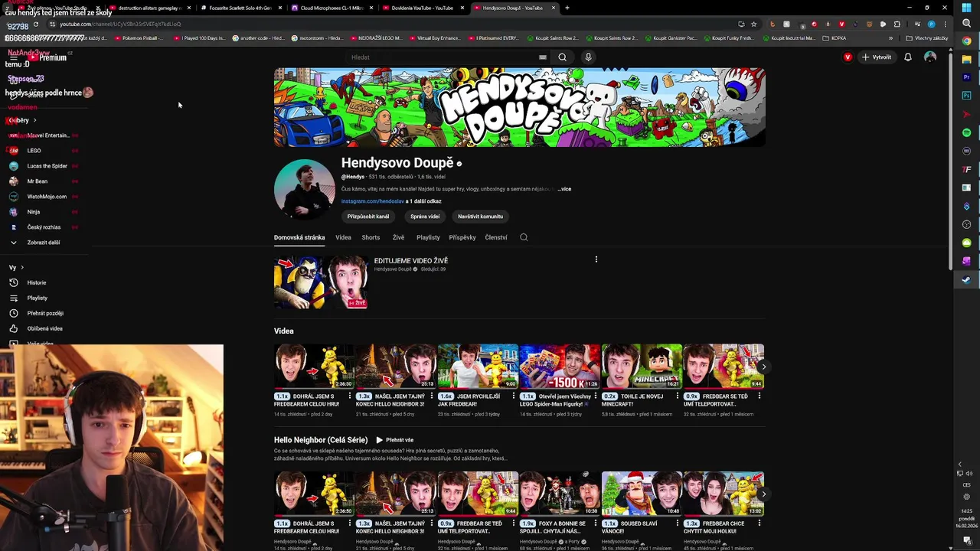Expand the Vy section chevron

coord(22,268)
